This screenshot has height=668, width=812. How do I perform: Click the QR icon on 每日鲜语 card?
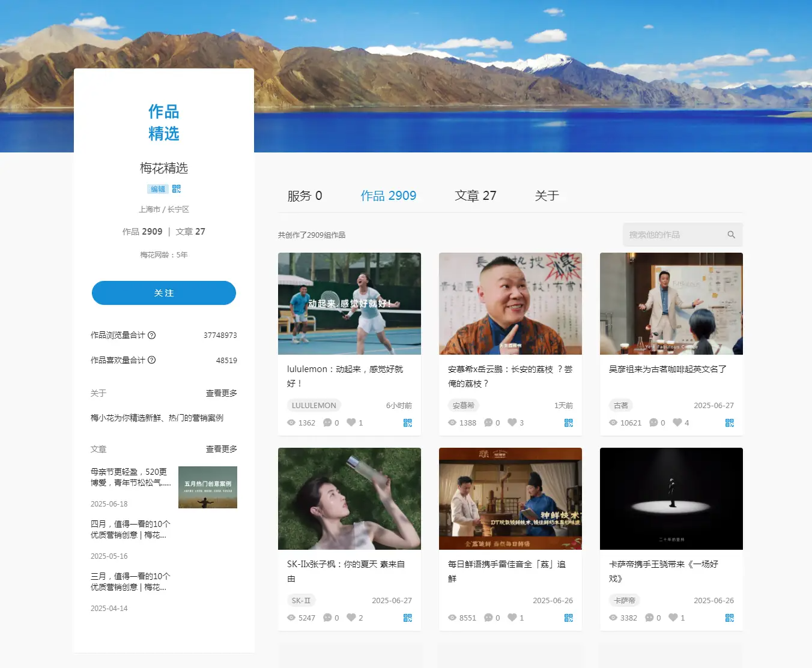tap(568, 618)
